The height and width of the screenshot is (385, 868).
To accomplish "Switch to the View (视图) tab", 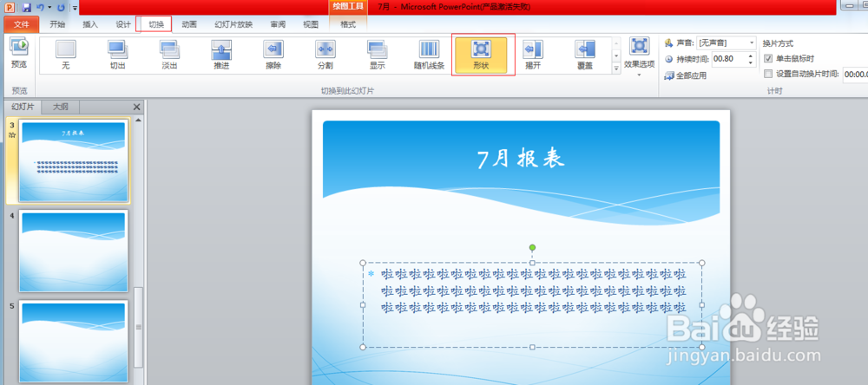I will coord(311,24).
